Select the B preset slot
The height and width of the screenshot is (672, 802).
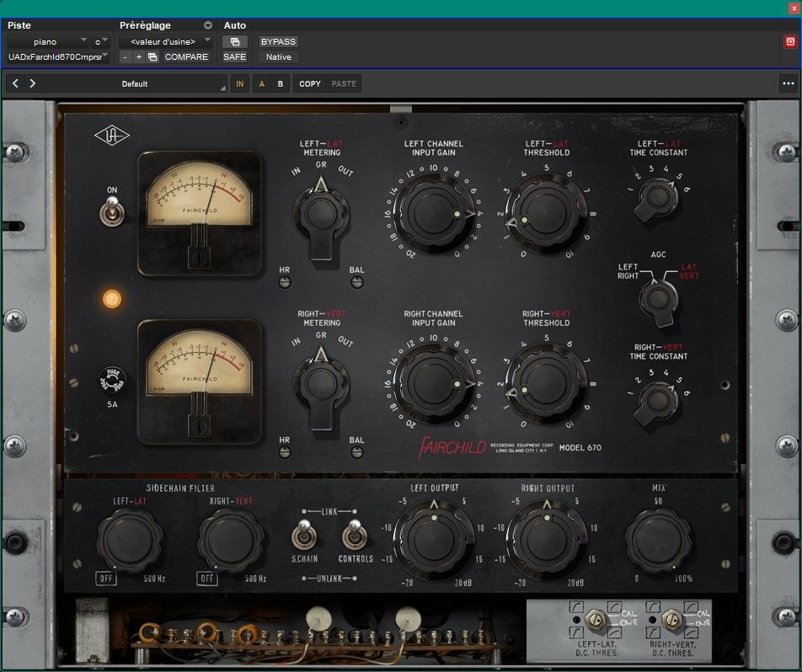(281, 84)
